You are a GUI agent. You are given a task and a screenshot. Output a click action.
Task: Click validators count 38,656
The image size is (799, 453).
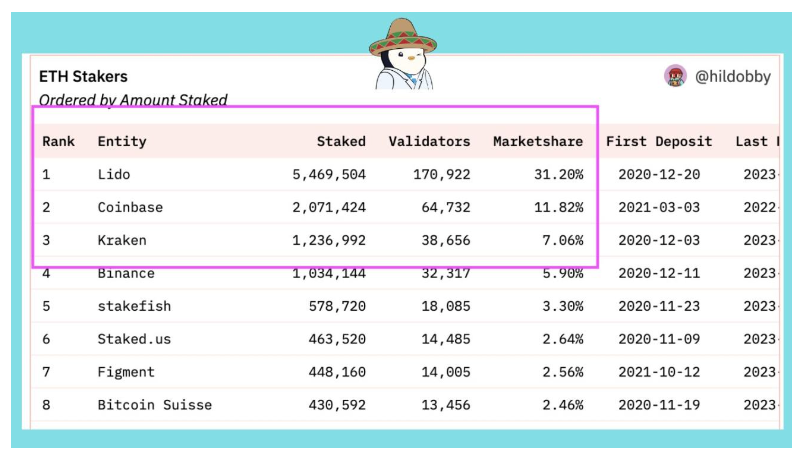[446, 240]
